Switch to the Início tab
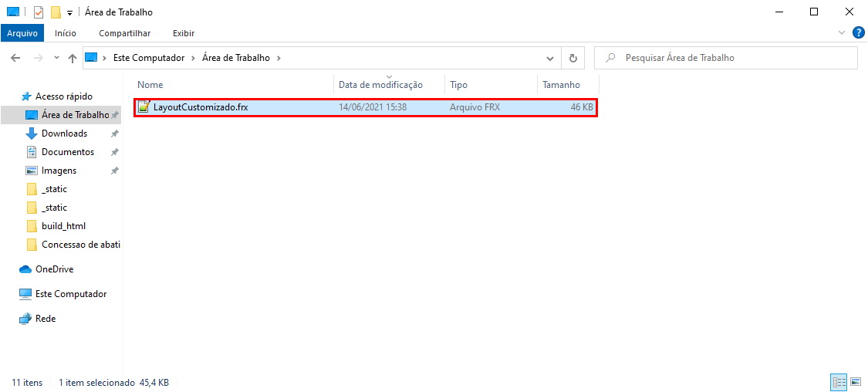The image size is (868, 392). [66, 33]
